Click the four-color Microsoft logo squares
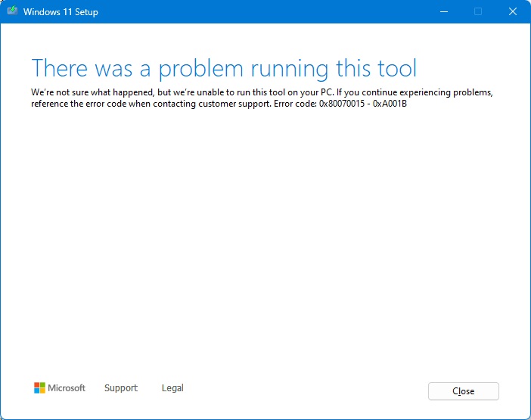The image size is (531, 420). tap(39, 387)
